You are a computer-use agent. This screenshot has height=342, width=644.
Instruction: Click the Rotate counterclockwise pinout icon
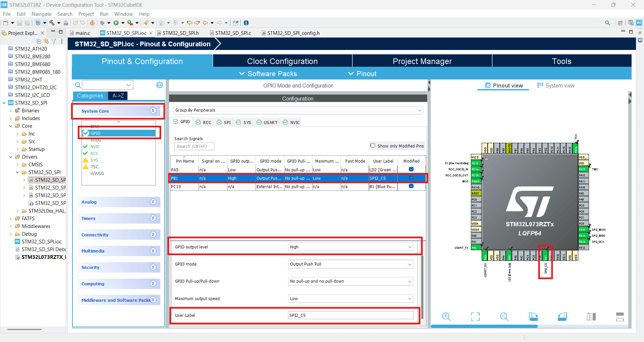click(x=562, y=317)
